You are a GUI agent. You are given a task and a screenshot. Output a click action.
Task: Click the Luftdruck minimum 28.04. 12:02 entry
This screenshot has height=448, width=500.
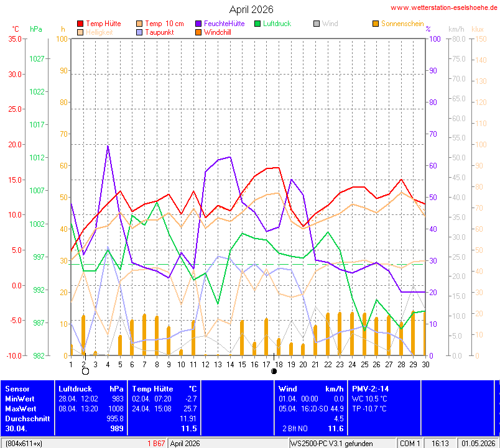[91, 399]
